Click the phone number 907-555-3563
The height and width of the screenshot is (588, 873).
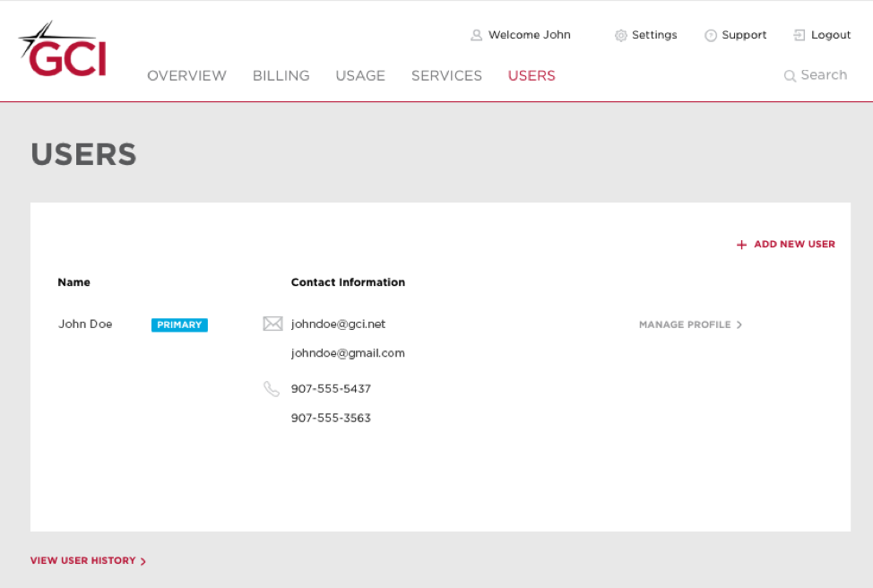tap(331, 418)
